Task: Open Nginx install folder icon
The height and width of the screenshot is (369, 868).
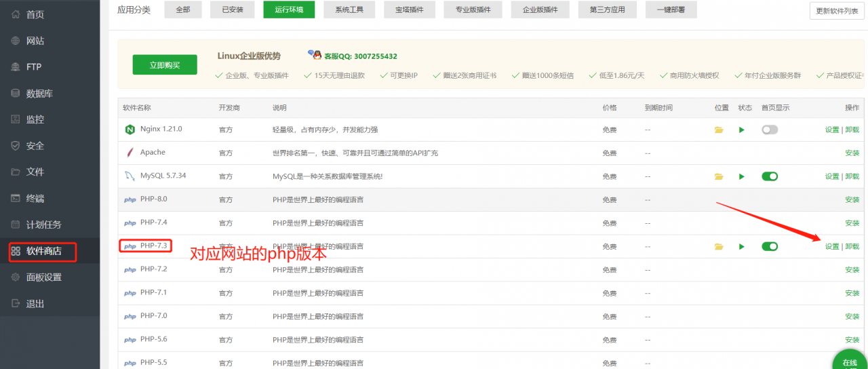Action: (x=719, y=130)
